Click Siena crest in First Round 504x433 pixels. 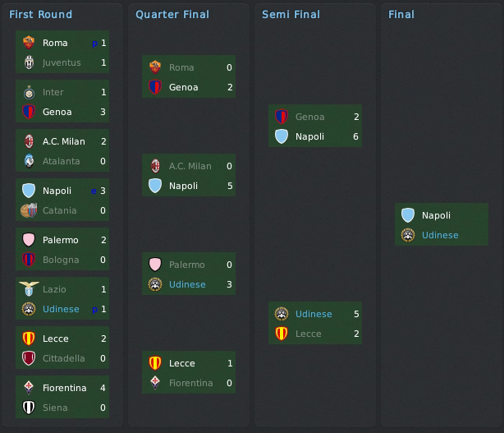(29, 408)
